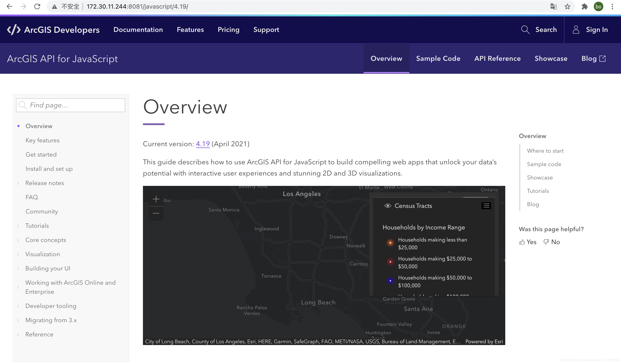The height and width of the screenshot is (364, 621).
Task: Click the browser address bar URL
Action: [137, 7]
